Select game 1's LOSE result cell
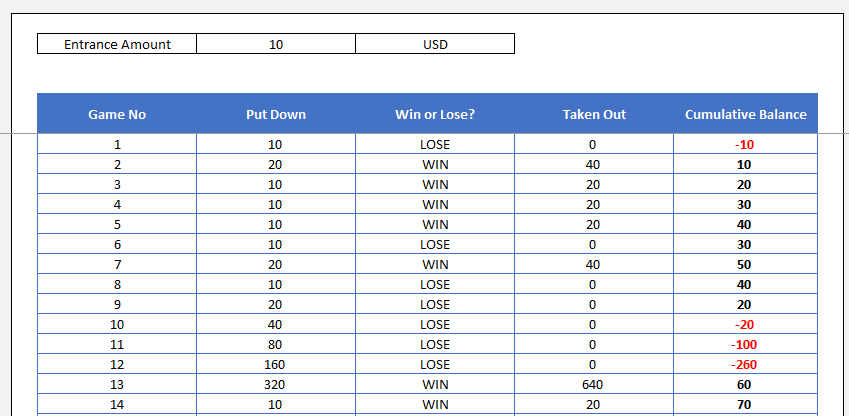Screen dimensions: 849x416 (435, 144)
